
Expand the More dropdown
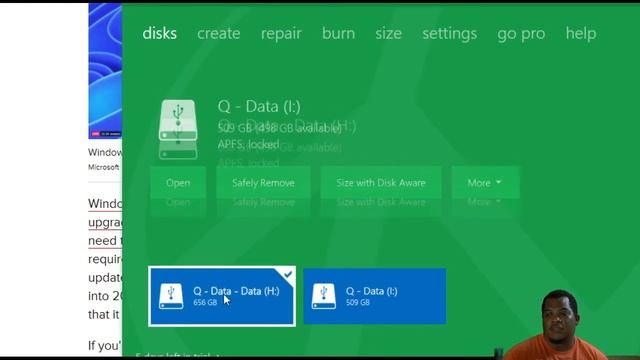[485, 182]
